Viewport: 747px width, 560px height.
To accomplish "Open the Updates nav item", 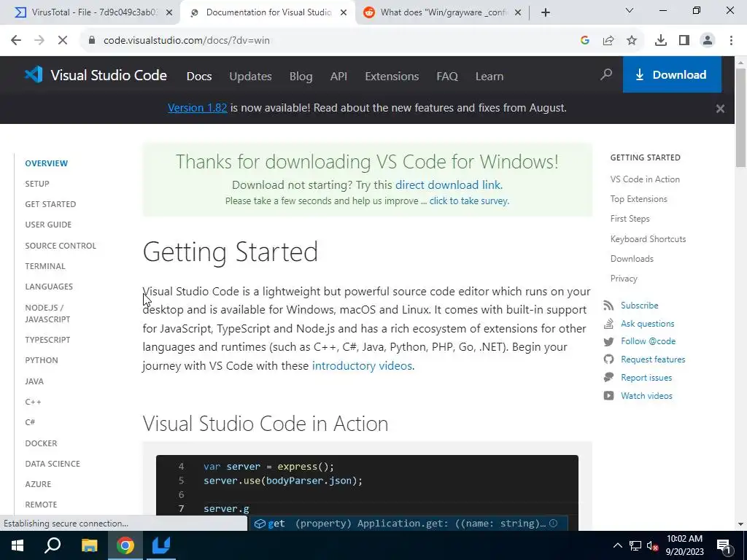I will (251, 76).
